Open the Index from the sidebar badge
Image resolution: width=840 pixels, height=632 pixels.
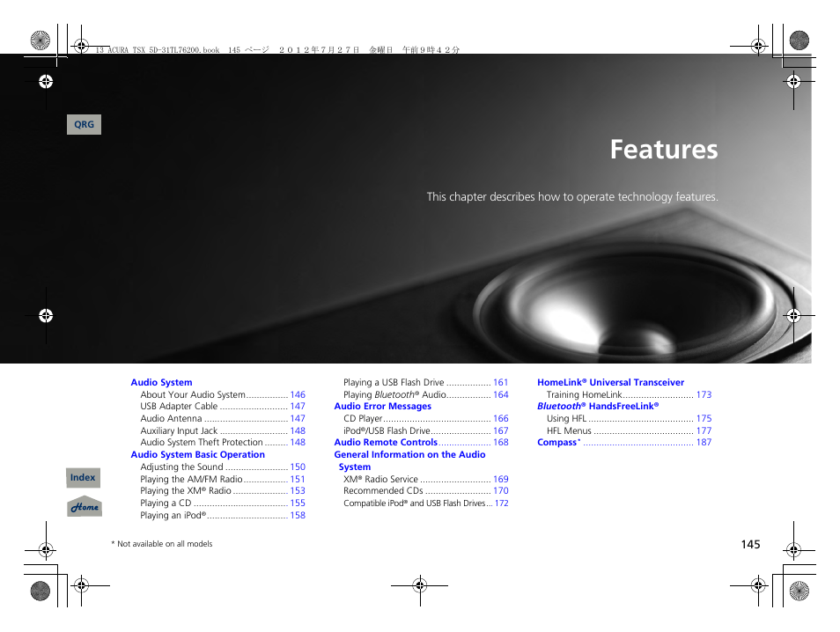pos(83,477)
